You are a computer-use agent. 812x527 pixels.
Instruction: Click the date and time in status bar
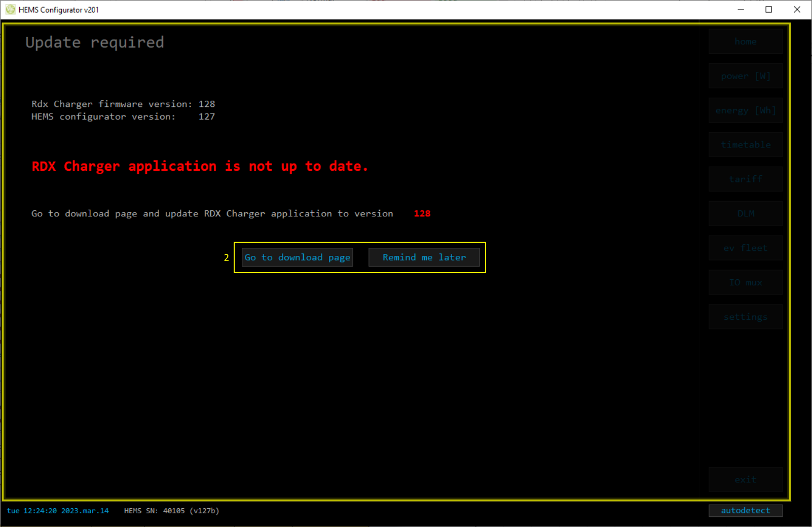point(58,511)
